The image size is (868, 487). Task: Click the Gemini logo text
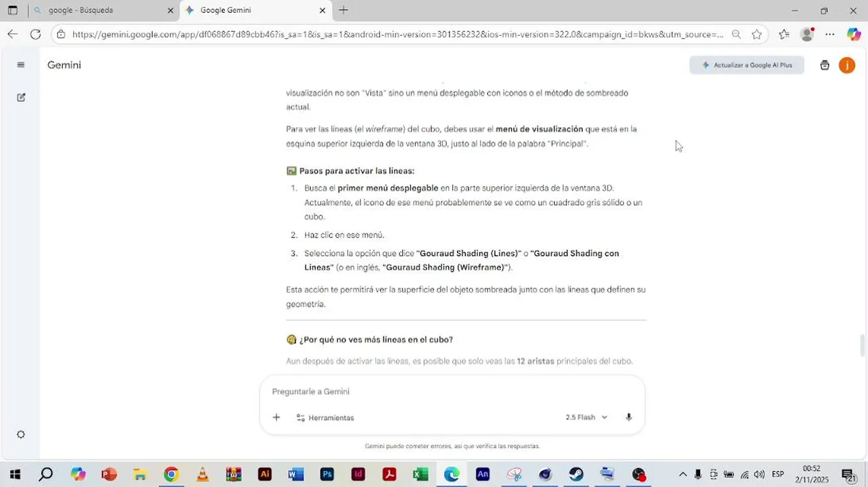(64, 65)
